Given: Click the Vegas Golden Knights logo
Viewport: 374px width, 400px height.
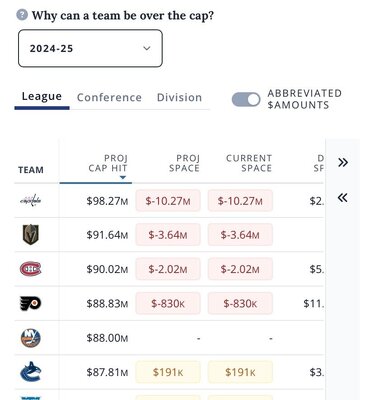Looking at the screenshot, I should (31, 235).
